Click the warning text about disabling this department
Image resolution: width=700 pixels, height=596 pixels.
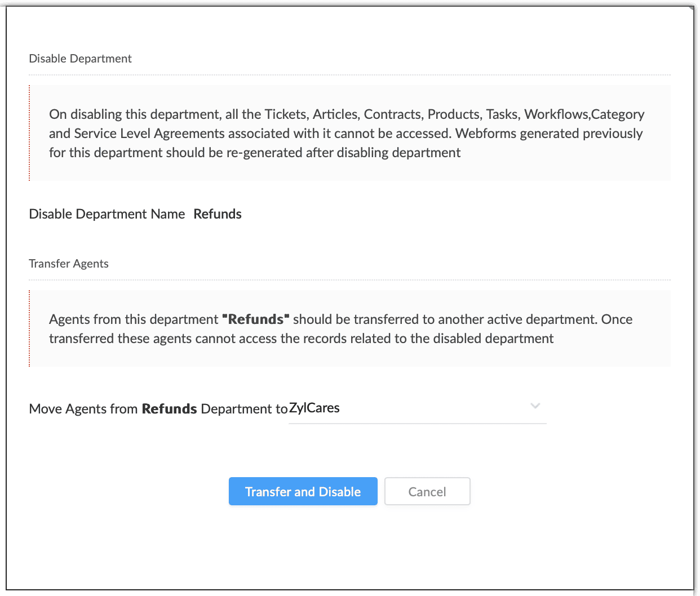[347, 134]
